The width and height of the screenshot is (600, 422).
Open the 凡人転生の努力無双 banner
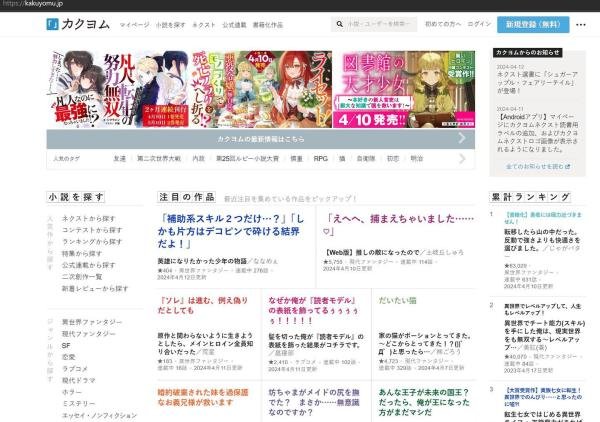(x=118, y=89)
